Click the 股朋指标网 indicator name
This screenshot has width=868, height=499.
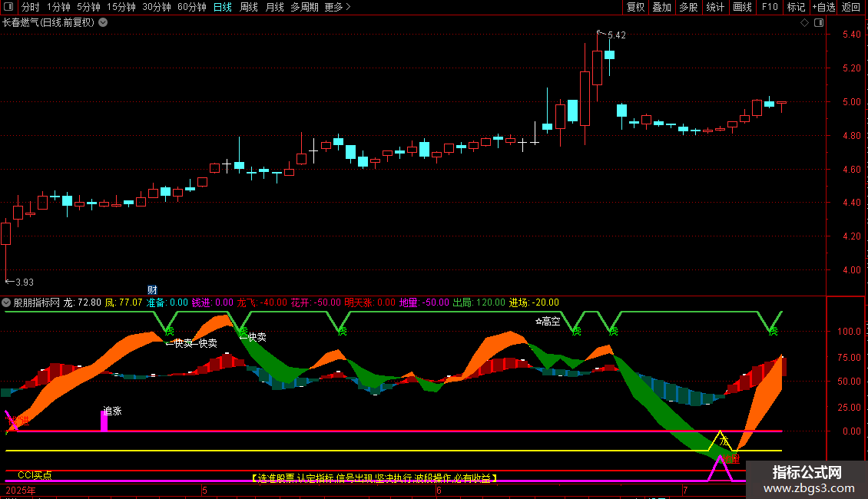[37, 302]
